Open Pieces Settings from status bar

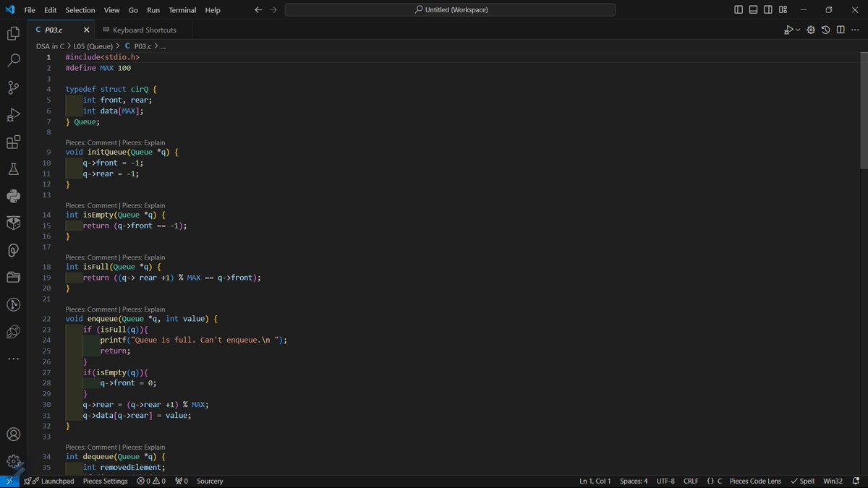click(x=105, y=481)
